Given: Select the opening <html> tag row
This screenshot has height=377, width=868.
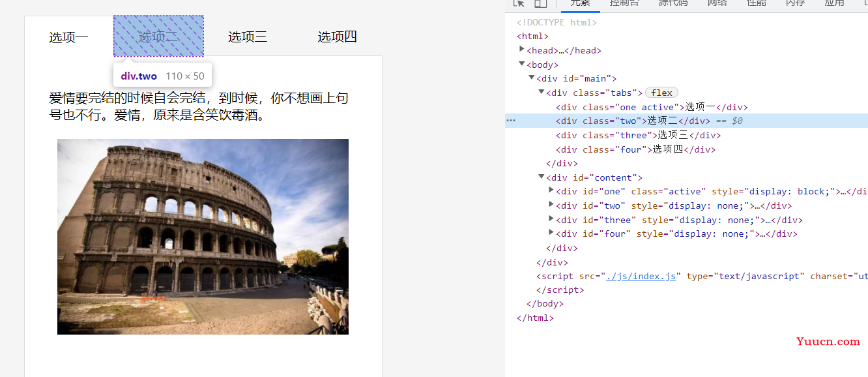Looking at the screenshot, I should (532, 37).
